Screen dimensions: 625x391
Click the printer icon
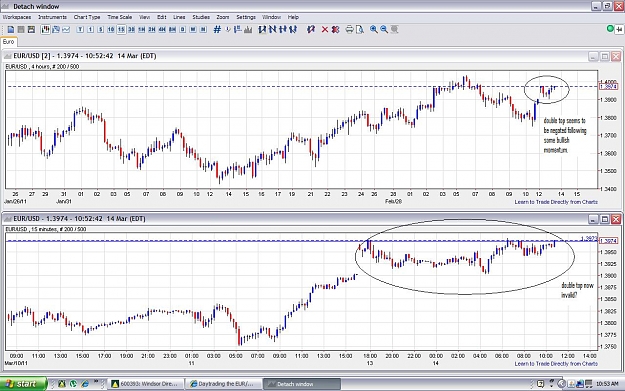coord(350,29)
